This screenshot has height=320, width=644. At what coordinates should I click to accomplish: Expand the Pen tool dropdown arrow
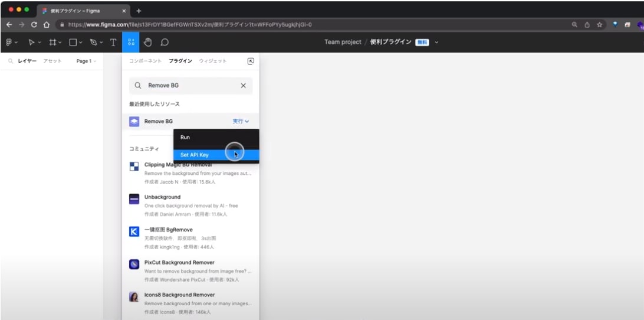tap(101, 43)
